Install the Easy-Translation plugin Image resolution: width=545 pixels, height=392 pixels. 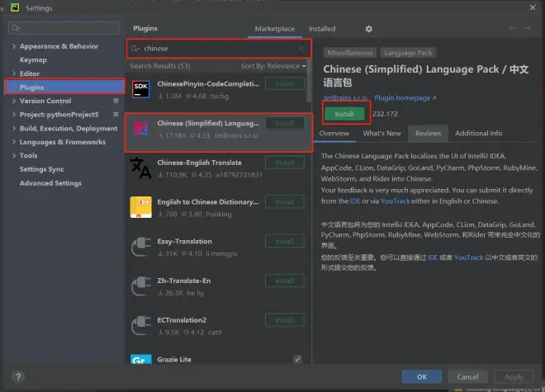point(285,241)
